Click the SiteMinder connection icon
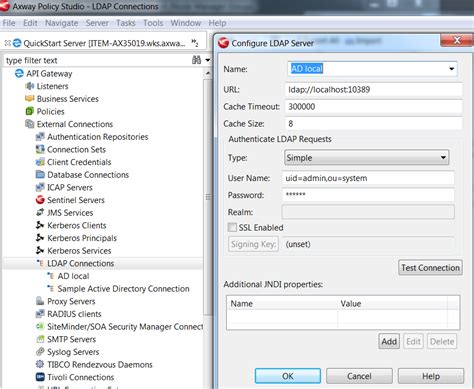Image resolution: width=474 pixels, height=389 pixels. (x=40, y=326)
